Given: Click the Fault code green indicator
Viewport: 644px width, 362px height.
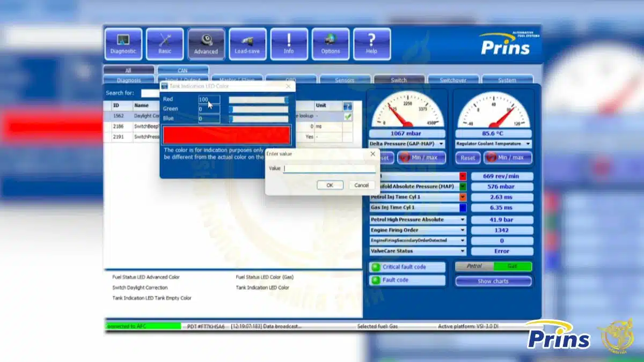Looking at the screenshot, I should [x=376, y=280].
